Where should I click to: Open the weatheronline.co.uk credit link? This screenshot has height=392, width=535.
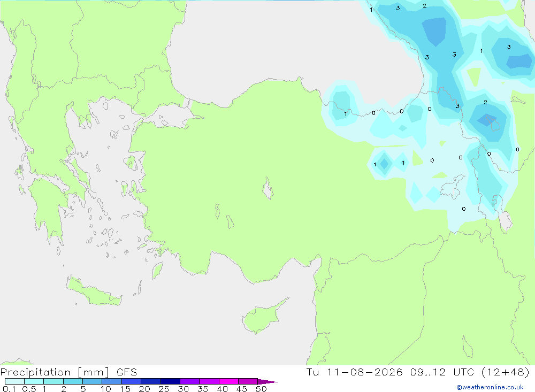click(490, 387)
